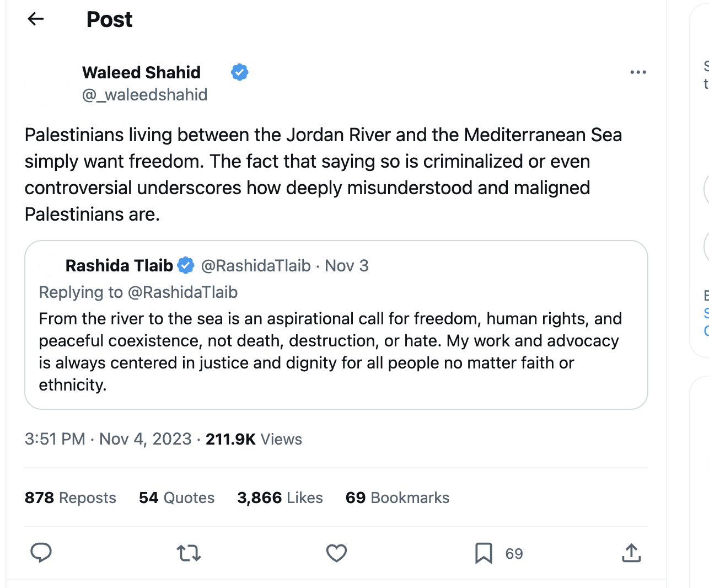The width and height of the screenshot is (709, 588).
Task: Like the post with heart icon
Action: point(336,553)
